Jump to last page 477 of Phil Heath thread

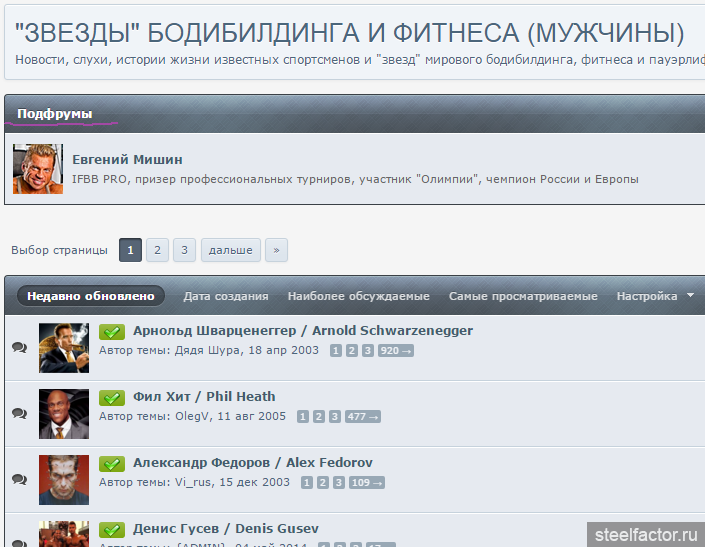362,417
